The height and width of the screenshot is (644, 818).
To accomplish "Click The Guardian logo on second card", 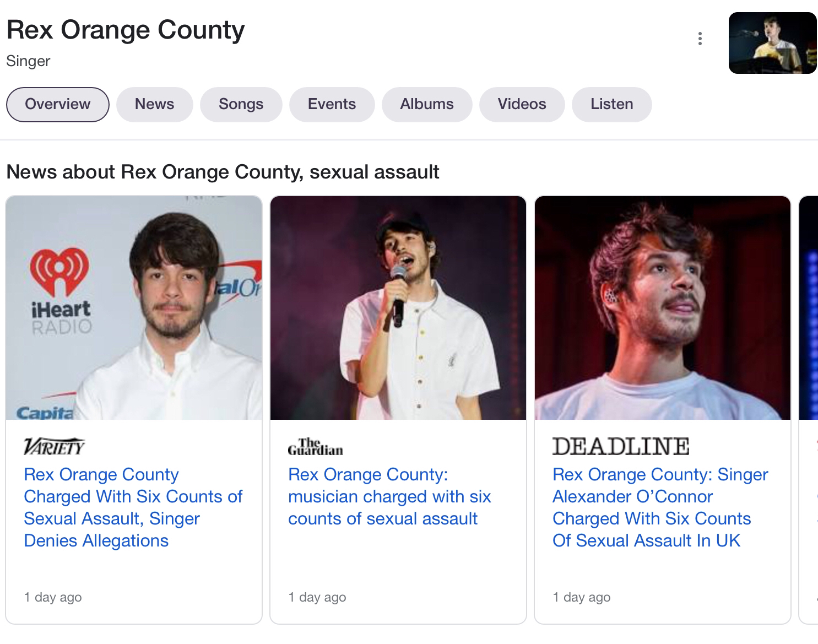I will coord(315,447).
